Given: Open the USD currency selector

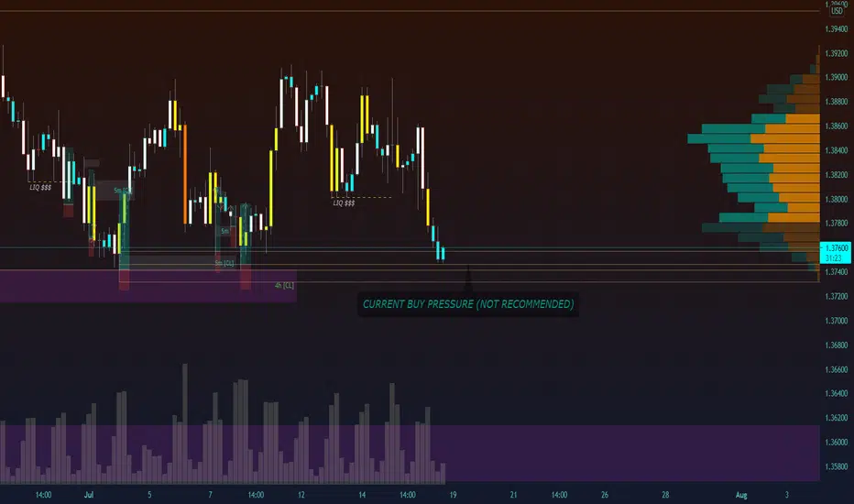Looking at the screenshot, I should (837, 11).
